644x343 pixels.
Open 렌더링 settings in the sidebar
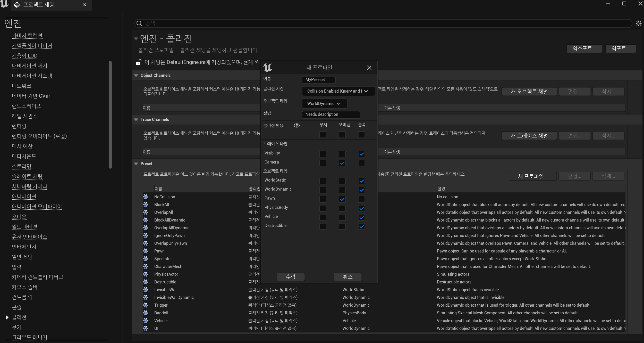(19, 126)
